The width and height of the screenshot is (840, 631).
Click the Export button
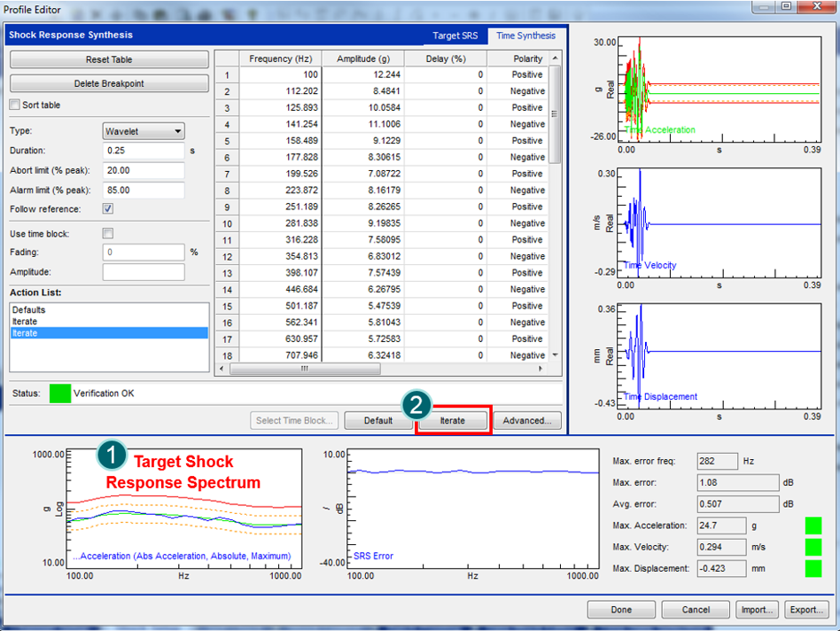tap(806, 610)
